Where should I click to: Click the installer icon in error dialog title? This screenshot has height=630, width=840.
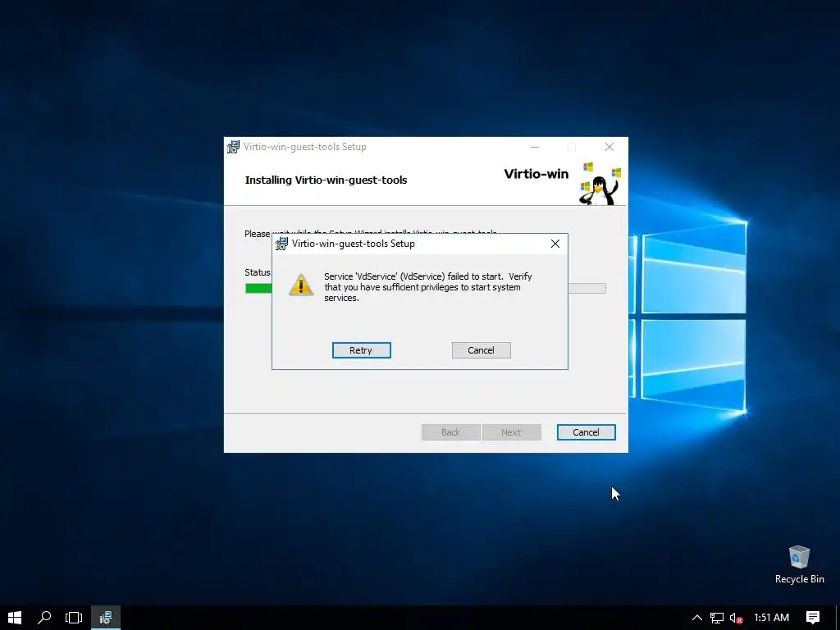coord(281,244)
